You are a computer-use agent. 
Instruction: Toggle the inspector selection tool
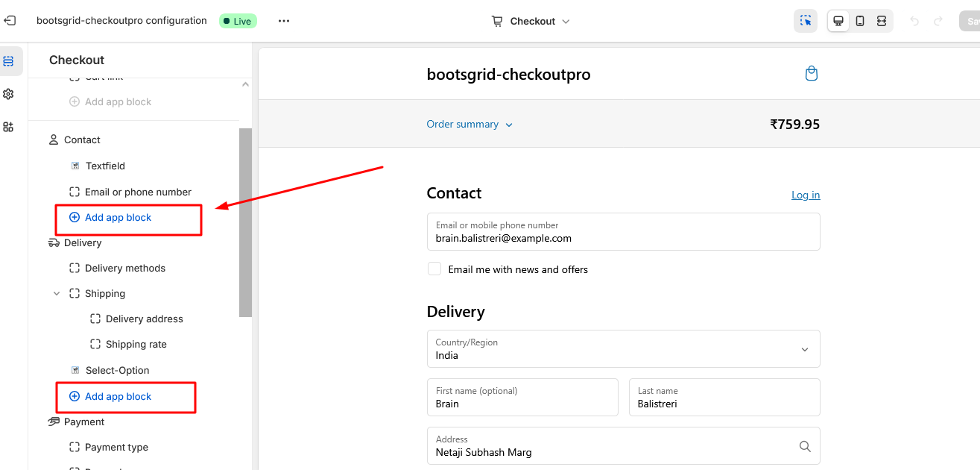[806, 21]
